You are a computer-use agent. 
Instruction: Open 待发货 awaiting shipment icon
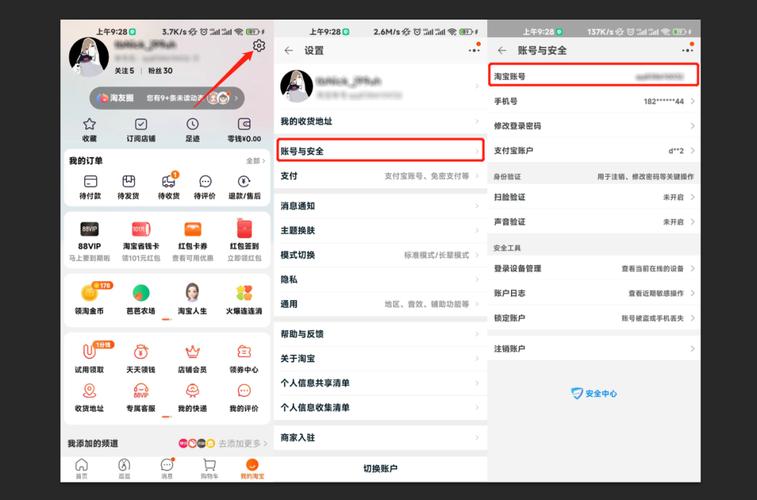tap(128, 181)
